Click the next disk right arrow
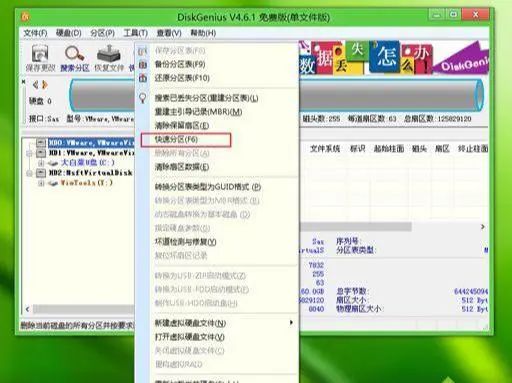Screen dimensions: 512x383 (x=45, y=85)
